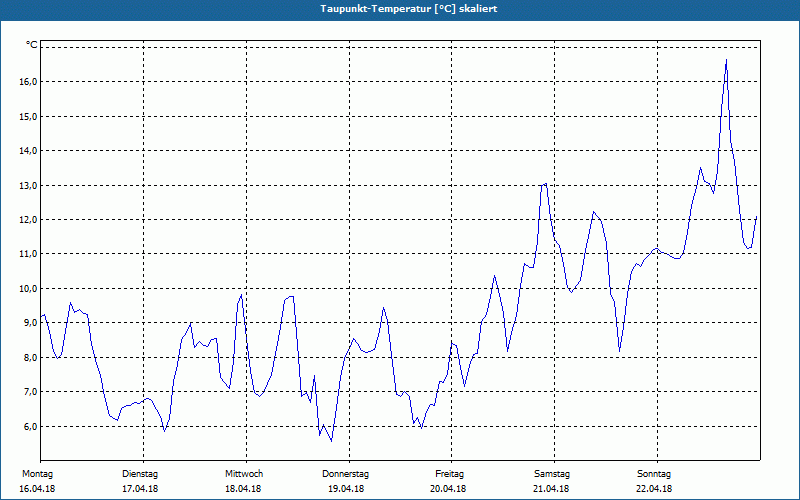Click the date 20.04.18
This screenshot has height=500, width=800.
[x=448, y=489]
